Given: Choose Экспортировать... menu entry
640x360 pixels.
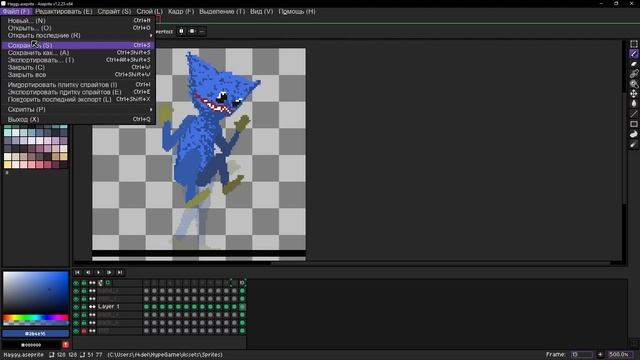Looking at the screenshot, I should [78, 60].
